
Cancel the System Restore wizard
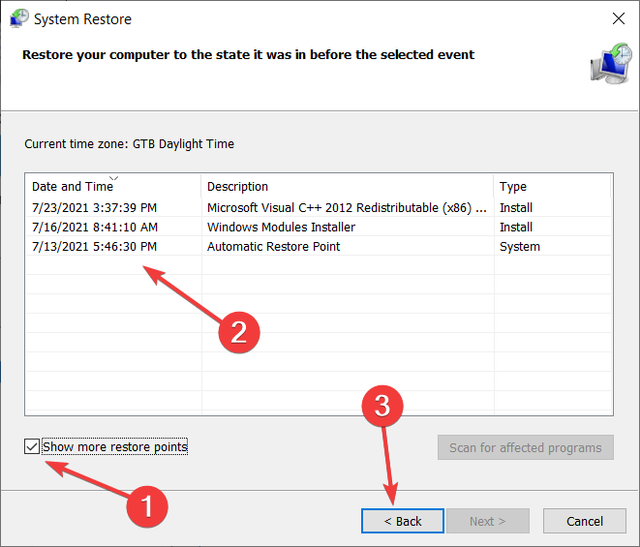(584, 521)
